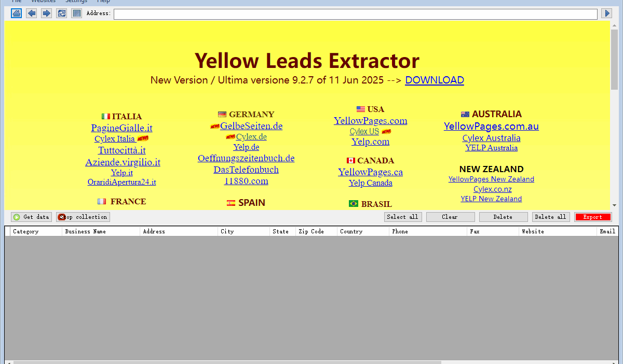
Task: Open Yelp.de link
Action: coord(246,147)
